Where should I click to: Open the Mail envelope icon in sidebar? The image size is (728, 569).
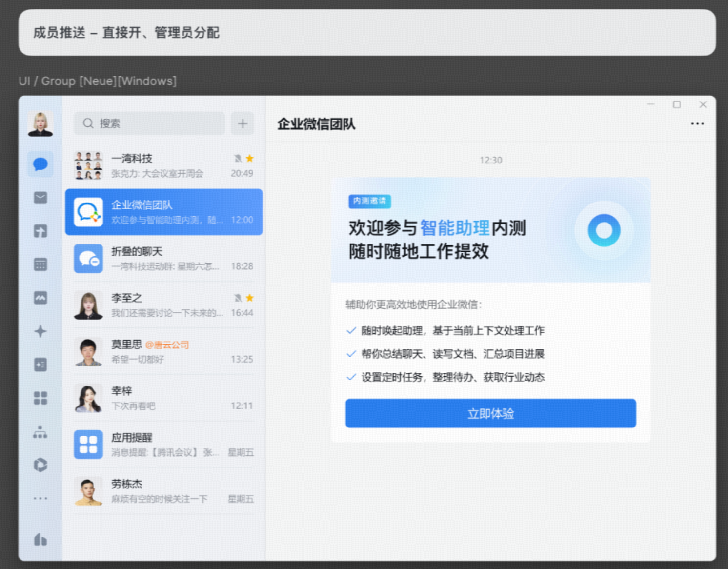click(x=40, y=198)
